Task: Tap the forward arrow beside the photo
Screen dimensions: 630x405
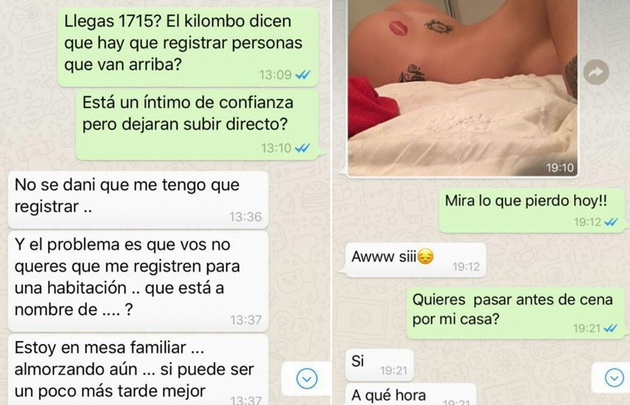Action: [x=596, y=72]
